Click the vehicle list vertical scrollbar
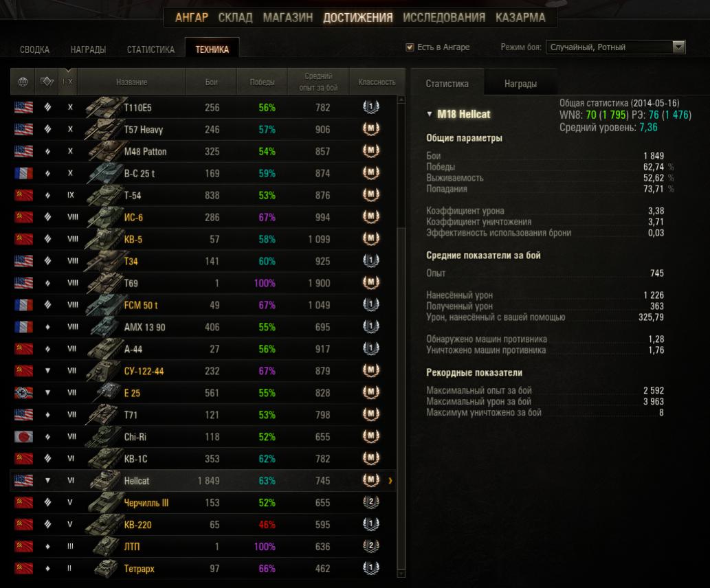This screenshot has height=588, width=710. (401, 337)
